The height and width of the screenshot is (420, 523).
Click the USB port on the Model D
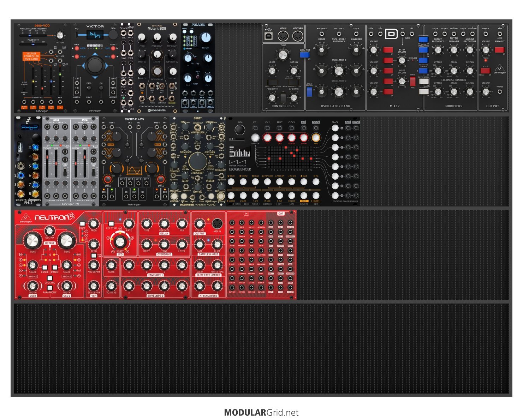pos(268,36)
